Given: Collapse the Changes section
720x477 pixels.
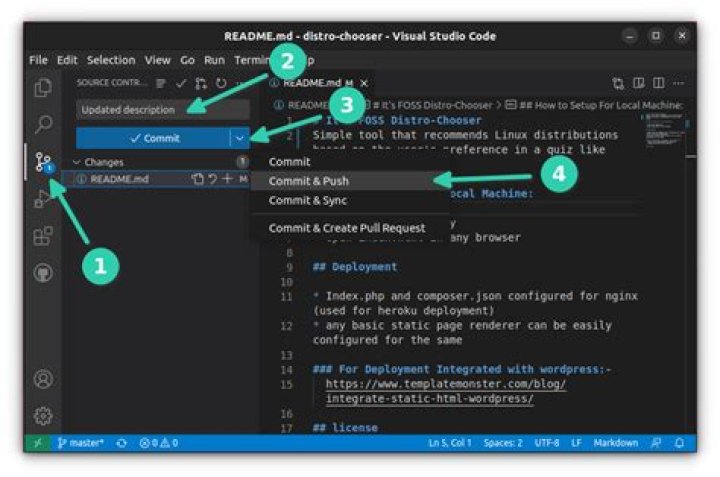Looking at the screenshot, I should (x=77, y=162).
